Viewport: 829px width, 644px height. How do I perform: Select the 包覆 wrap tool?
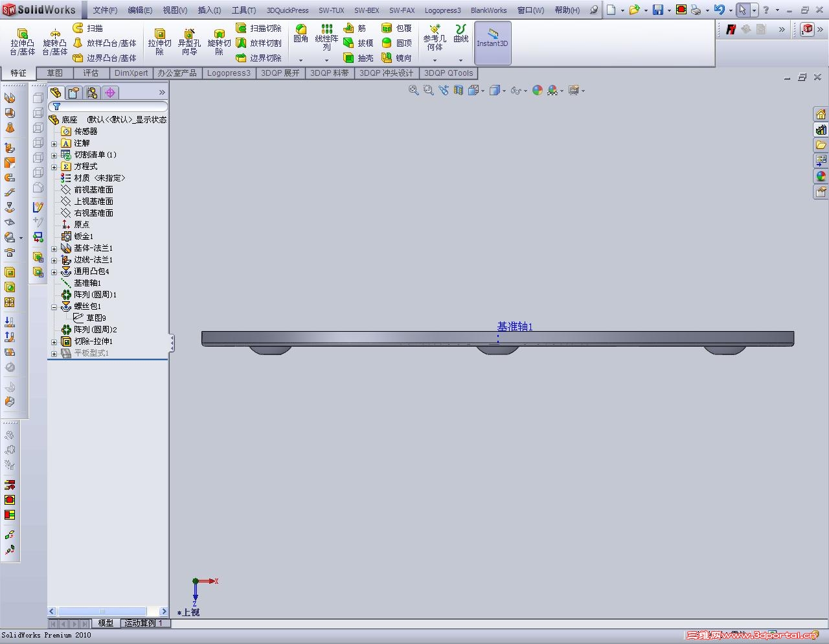point(396,28)
